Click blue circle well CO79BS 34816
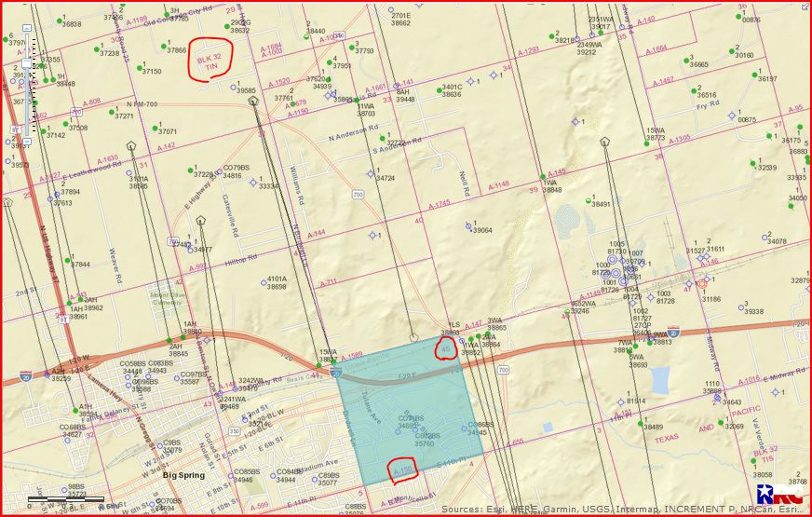This screenshot has width=812, height=517. coord(219,171)
